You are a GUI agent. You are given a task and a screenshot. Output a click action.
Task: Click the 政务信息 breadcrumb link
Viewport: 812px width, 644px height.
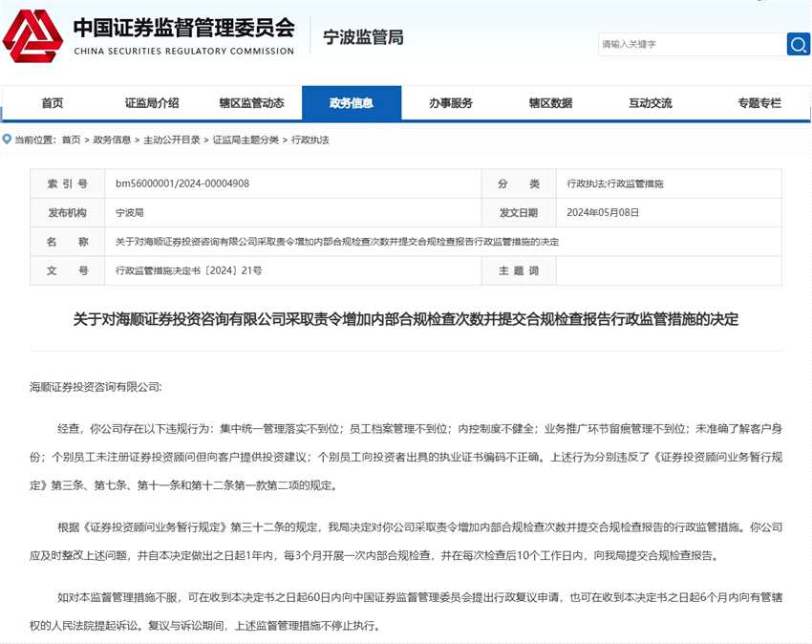coord(112,140)
